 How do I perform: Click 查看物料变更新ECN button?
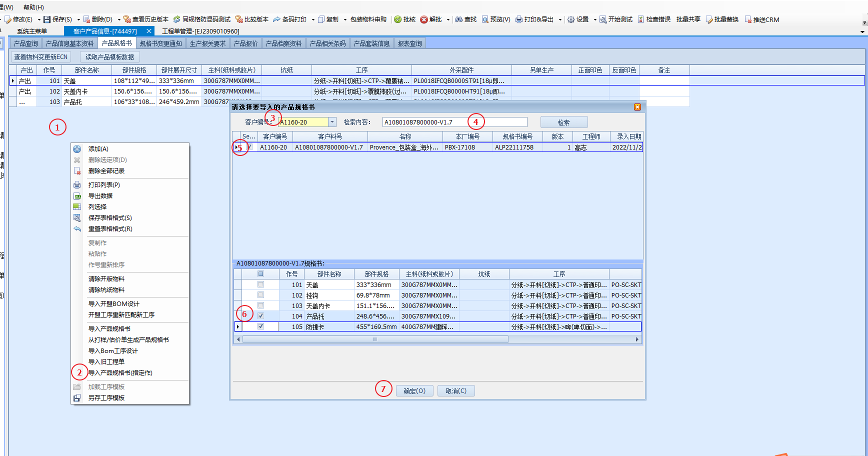pyautogui.click(x=40, y=57)
